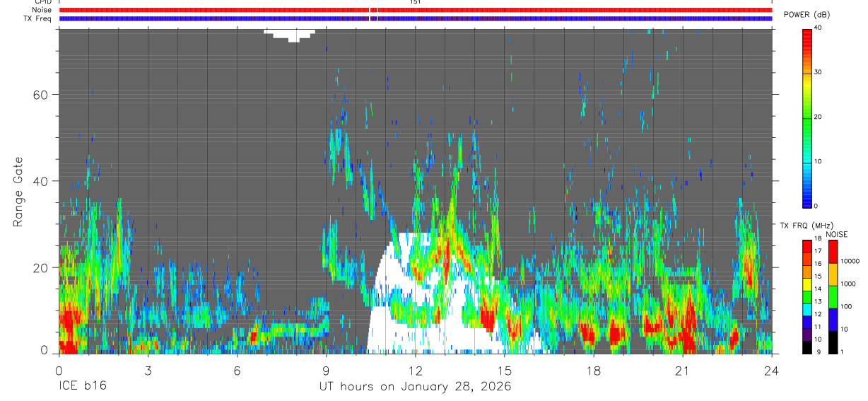This screenshot has height=401, width=868.
Task: Click the POWER (dB) color bar
Action: [807, 117]
